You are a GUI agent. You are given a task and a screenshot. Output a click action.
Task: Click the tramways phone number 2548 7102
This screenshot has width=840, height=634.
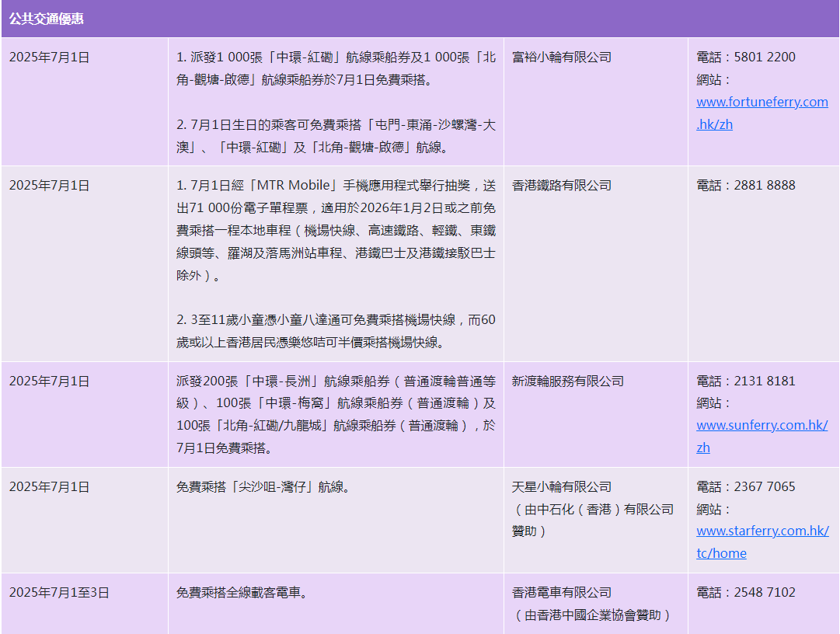point(765,593)
